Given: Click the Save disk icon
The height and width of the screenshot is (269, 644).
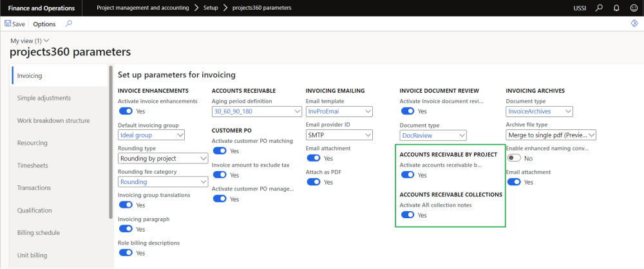Looking at the screenshot, I should [x=8, y=24].
